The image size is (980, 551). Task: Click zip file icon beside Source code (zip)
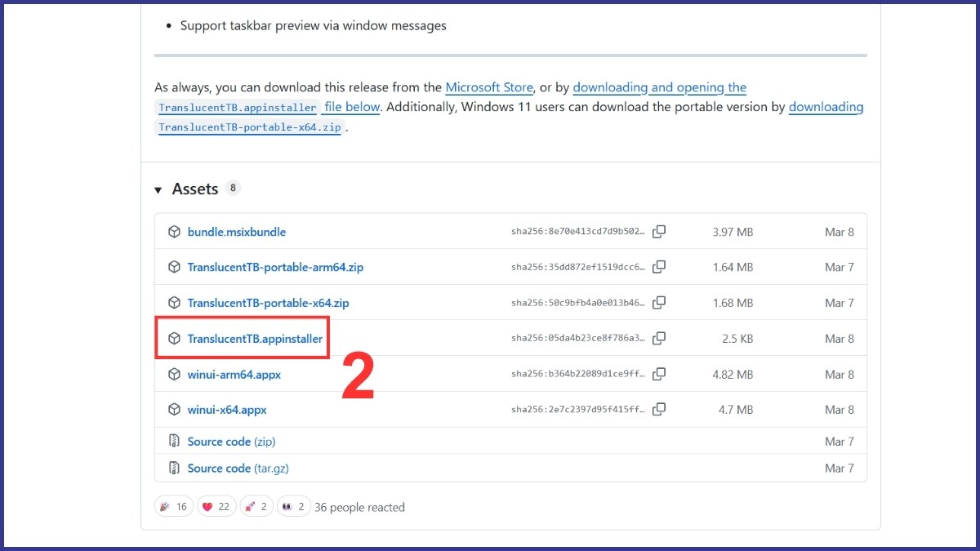coord(174,442)
